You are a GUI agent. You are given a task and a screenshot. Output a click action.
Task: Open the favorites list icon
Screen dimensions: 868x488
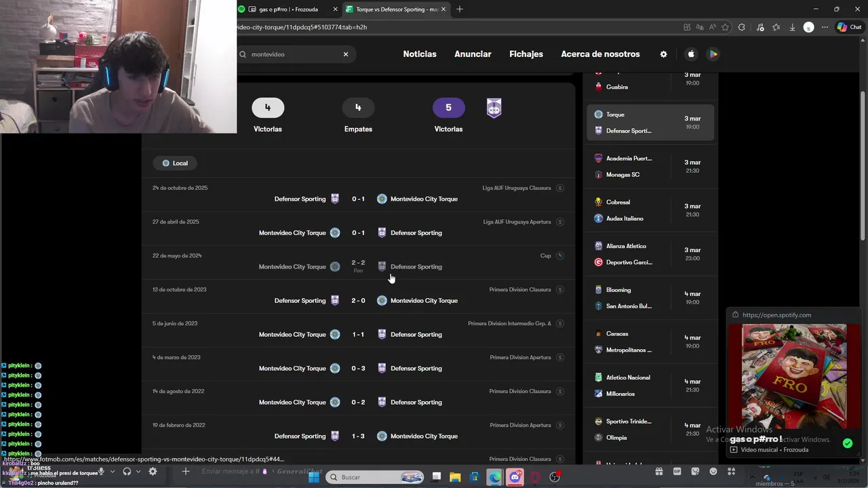pos(776,27)
